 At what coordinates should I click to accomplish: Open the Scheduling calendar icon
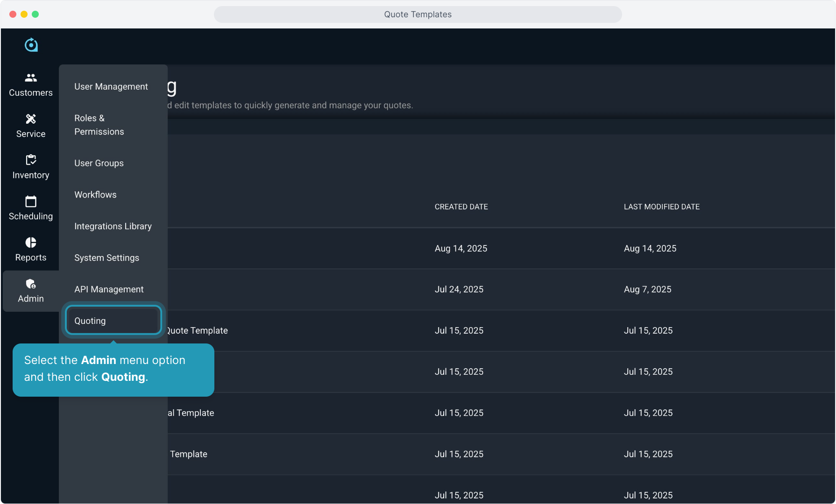(31, 202)
